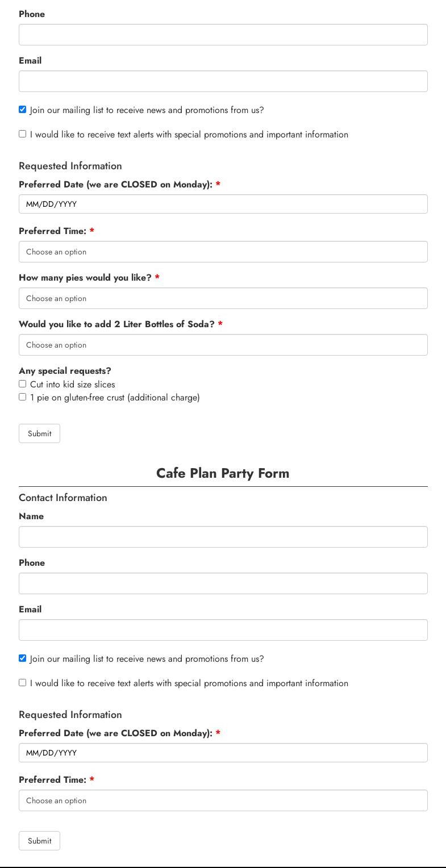Image resolution: width=446 pixels, height=868 pixels.
Task: Check the gluten-free crust option
Action: pyautogui.click(x=23, y=397)
